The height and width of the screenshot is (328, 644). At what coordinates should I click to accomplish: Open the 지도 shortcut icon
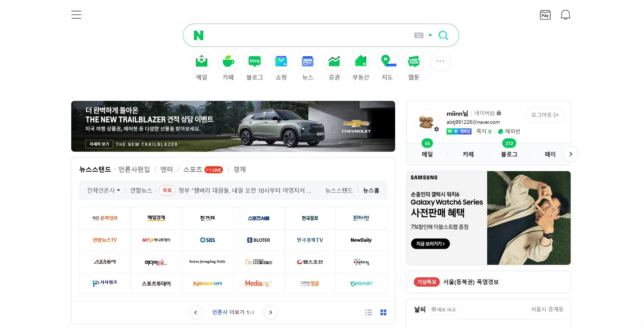[387, 61]
